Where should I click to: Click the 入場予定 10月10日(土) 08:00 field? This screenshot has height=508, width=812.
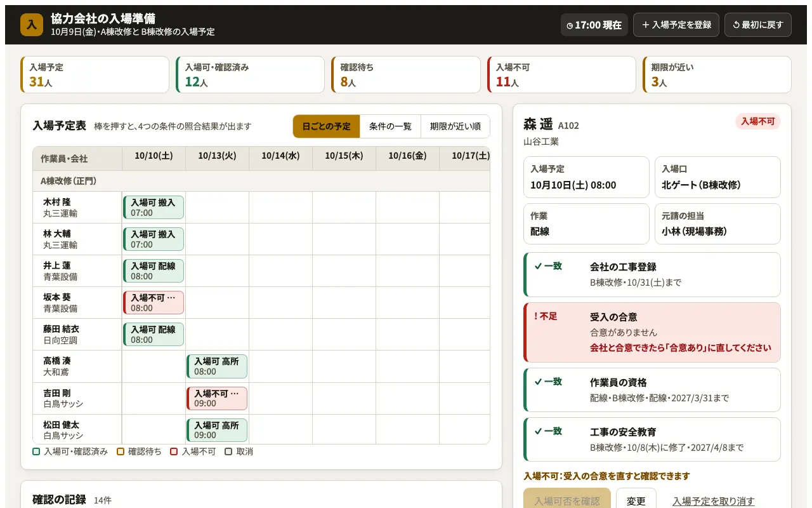point(586,177)
